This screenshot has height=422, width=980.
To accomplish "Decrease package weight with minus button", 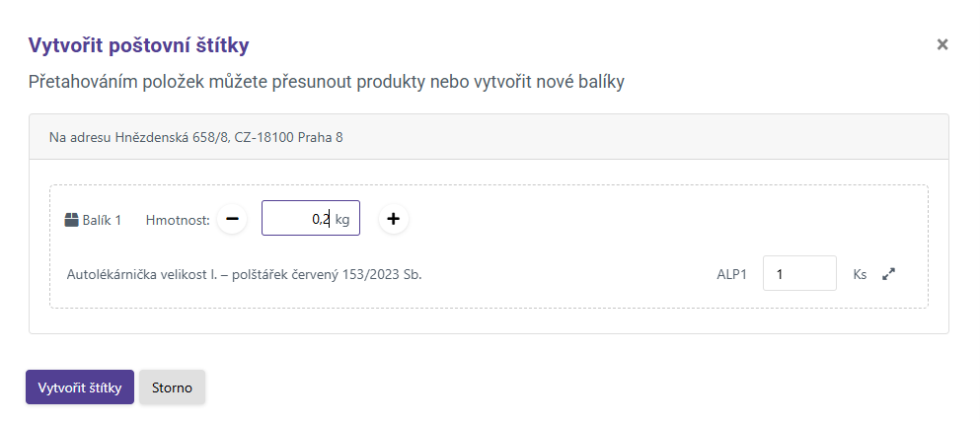I will point(232,219).
